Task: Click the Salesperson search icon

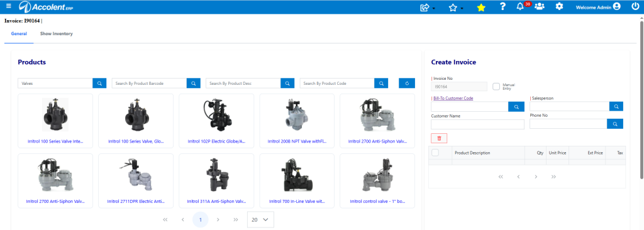Action: point(616,106)
